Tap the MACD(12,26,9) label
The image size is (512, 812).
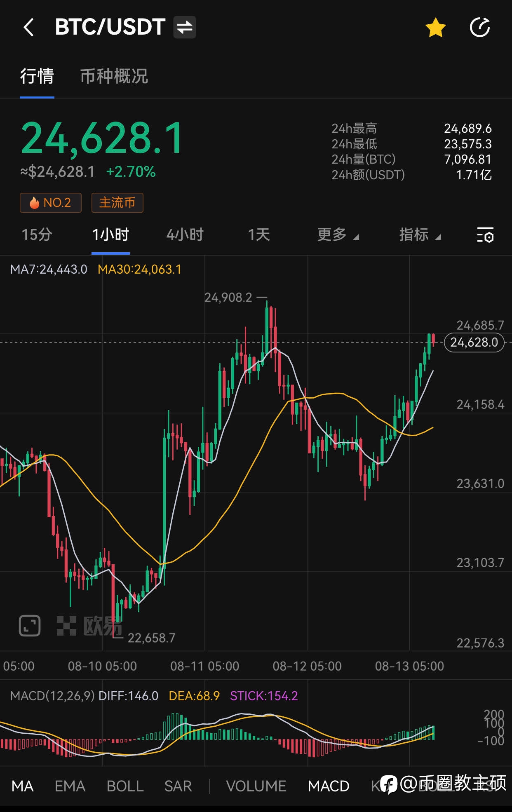click(x=52, y=696)
